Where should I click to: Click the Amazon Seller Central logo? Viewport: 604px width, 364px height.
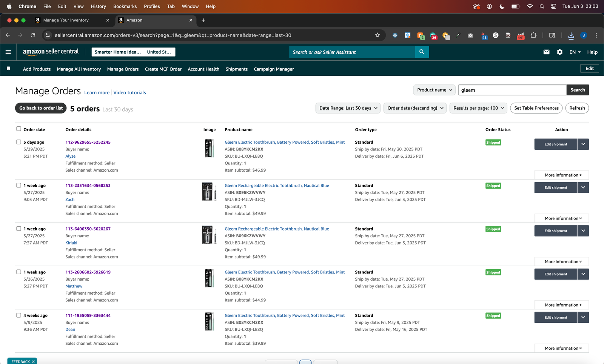51,52
